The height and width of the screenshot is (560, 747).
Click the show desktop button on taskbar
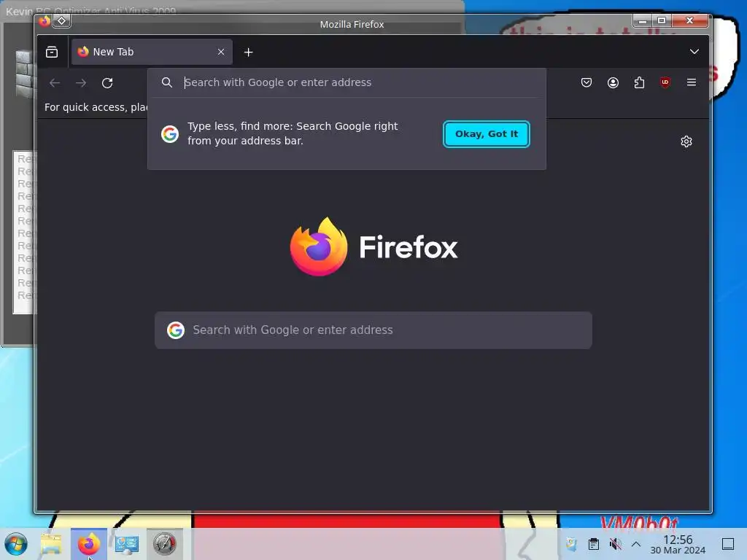(x=728, y=544)
